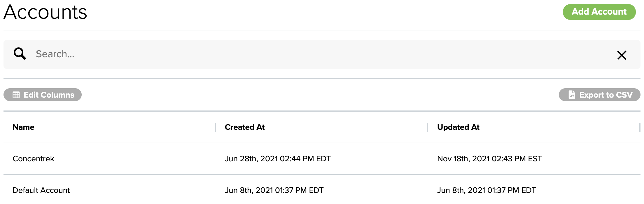Image resolution: width=644 pixels, height=204 pixels.
Task: Click Default Account's updated date cell
Action: pyautogui.click(x=486, y=190)
